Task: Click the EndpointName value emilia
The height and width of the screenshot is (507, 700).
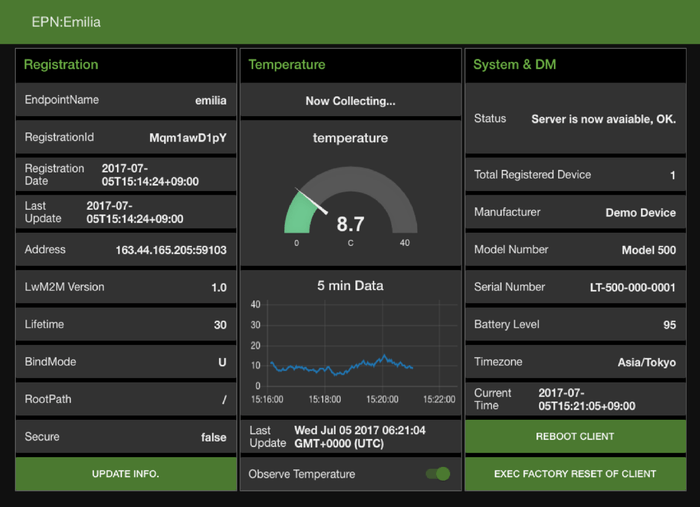Action: pyautogui.click(x=210, y=100)
